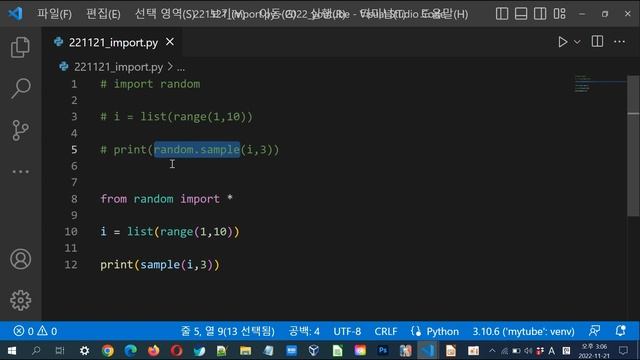The width and height of the screenshot is (640, 360).
Task: Open the Explorer view in activity bar
Action: [20, 47]
